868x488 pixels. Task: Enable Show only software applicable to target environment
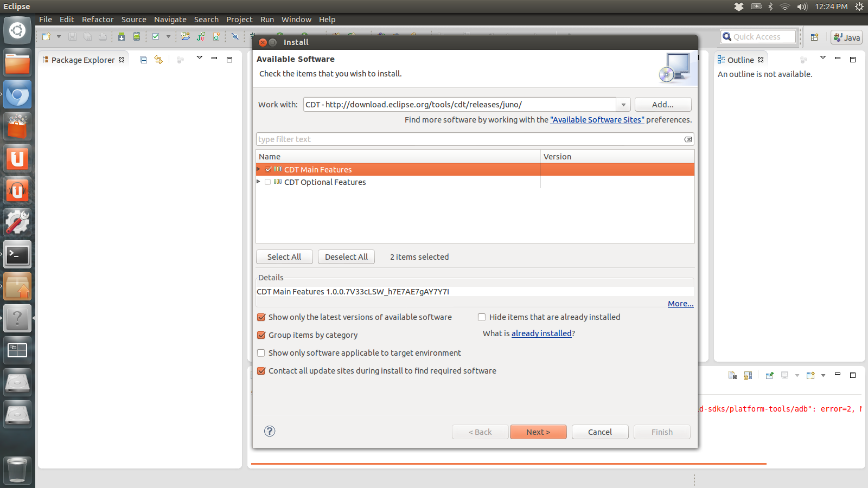coord(261,353)
